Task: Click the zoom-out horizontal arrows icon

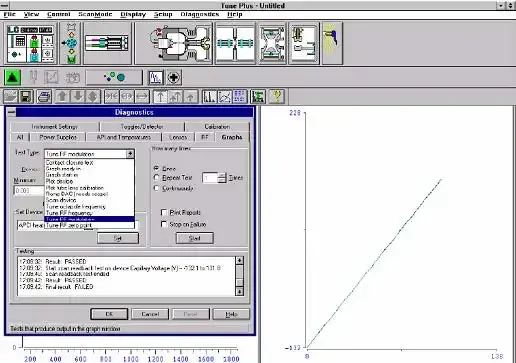Action: coord(127,97)
